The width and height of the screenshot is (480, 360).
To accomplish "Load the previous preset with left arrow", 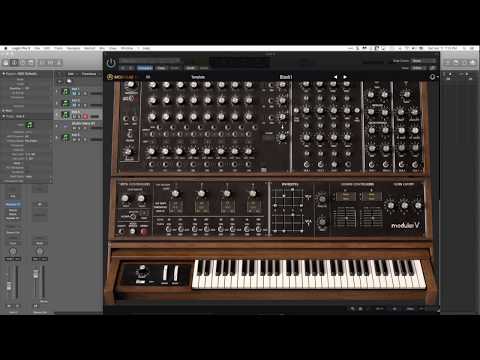I will (x=335, y=77).
